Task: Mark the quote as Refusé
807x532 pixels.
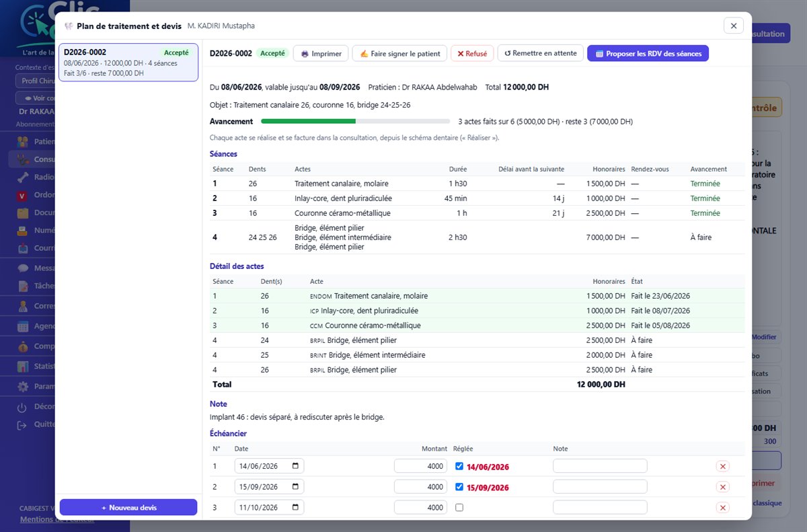Action: [472, 54]
